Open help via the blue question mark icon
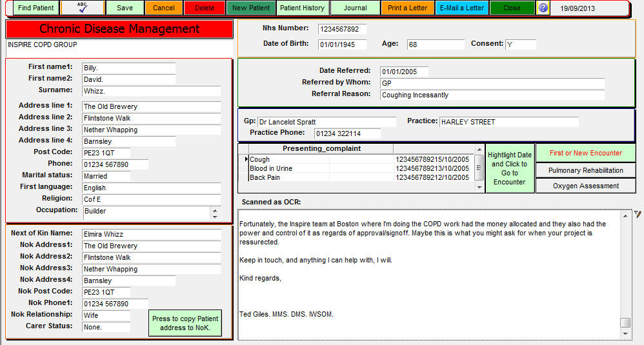644x345 pixels. (543, 8)
